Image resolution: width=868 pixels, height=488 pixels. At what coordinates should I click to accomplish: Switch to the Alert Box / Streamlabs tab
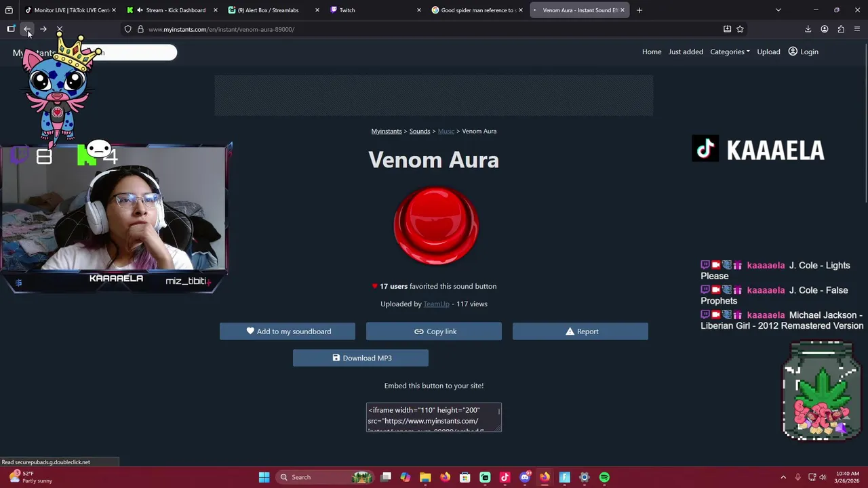coord(273,10)
